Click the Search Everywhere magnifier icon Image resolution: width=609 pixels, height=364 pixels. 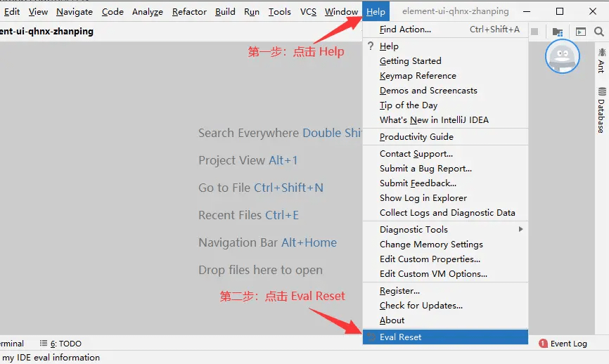(598, 32)
